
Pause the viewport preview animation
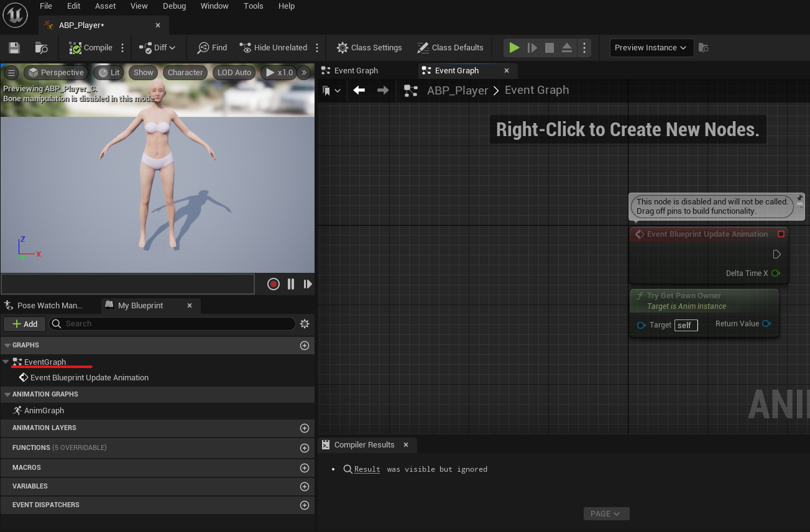291,284
